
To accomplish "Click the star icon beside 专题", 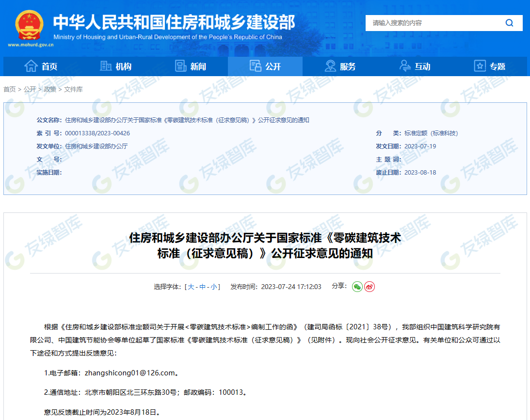I will point(480,66).
